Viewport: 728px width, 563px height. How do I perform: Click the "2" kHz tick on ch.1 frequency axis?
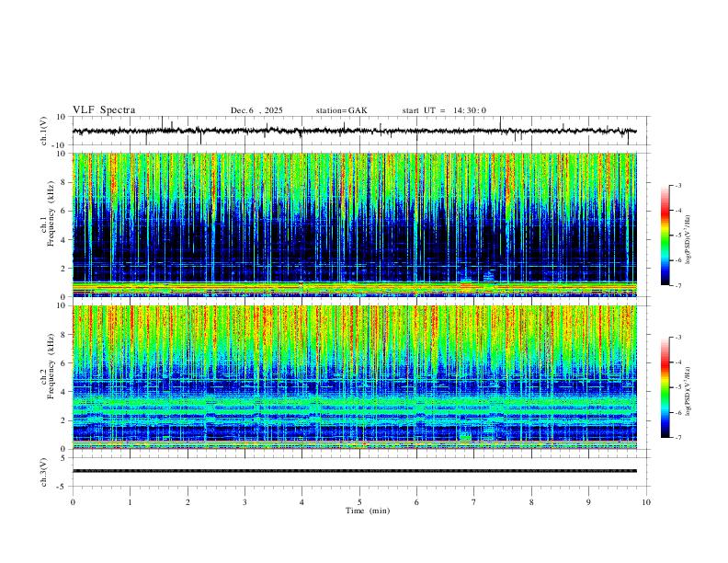point(64,268)
